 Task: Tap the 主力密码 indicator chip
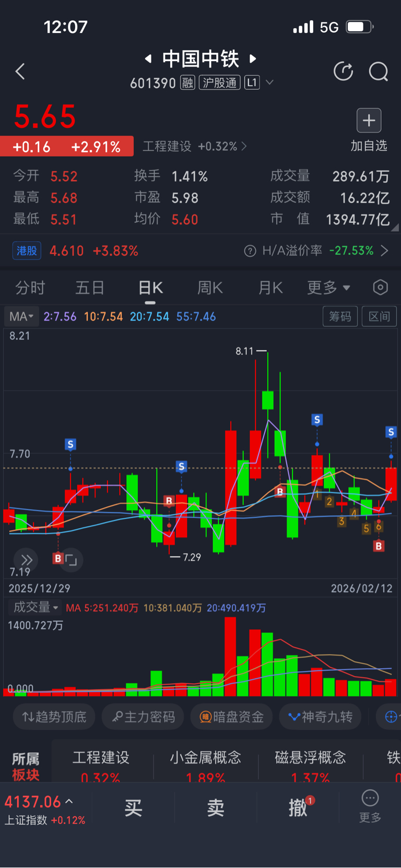click(x=144, y=717)
